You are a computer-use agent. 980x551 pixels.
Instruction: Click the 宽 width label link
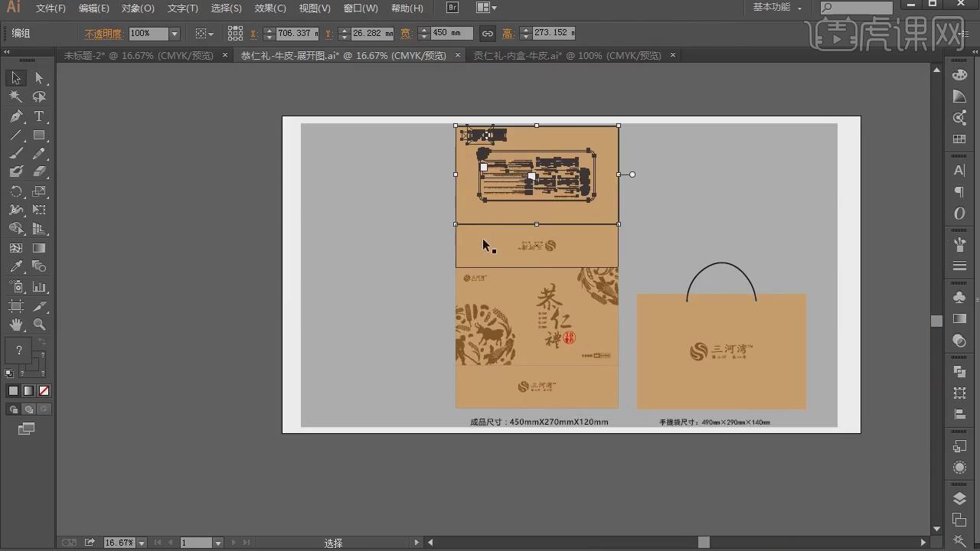click(x=406, y=34)
